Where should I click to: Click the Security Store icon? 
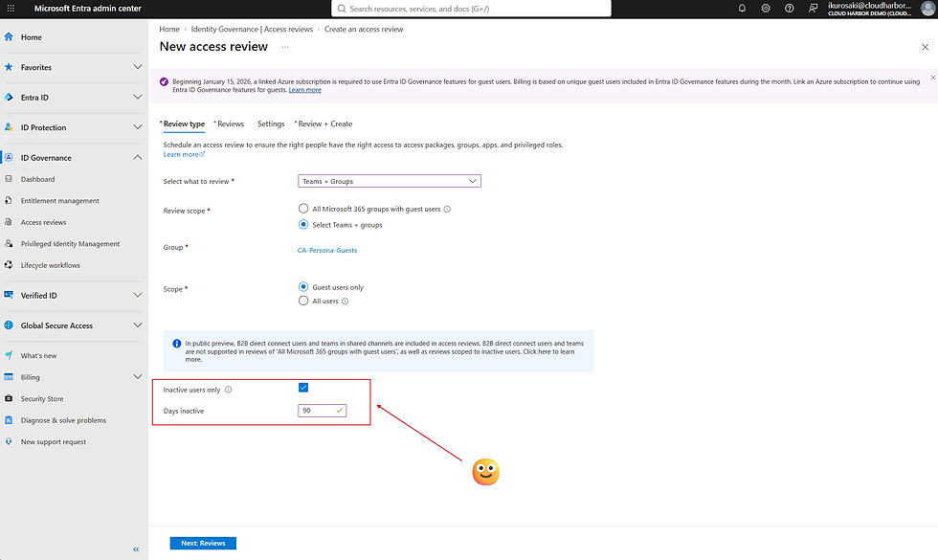pyautogui.click(x=9, y=398)
